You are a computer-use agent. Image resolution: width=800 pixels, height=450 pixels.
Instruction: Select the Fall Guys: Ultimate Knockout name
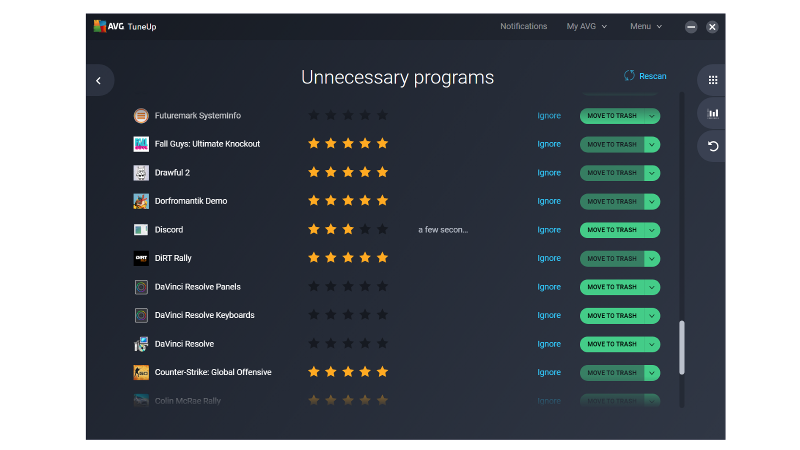tap(207, 144)
